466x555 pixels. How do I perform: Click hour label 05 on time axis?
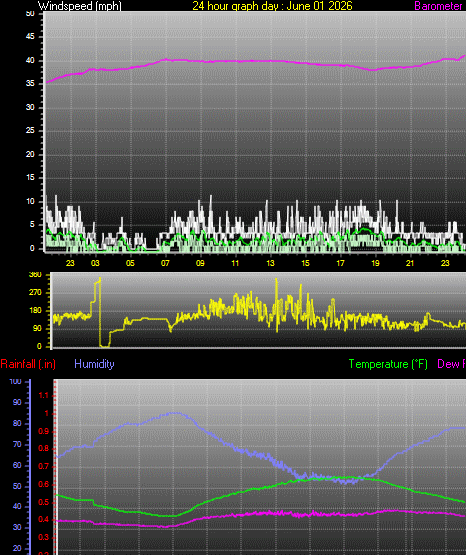coord(130,263)
